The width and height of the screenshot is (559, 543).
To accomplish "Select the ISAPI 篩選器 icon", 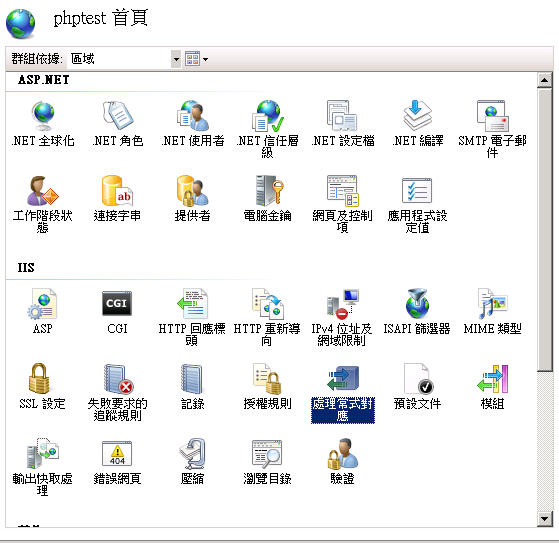I will 417,303.
